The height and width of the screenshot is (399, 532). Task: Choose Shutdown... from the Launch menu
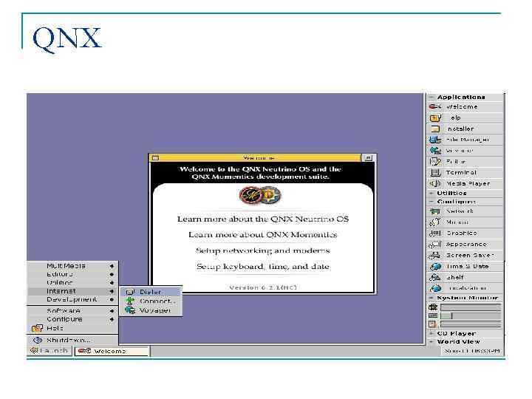pyautogui.click(x=72, y=340)
